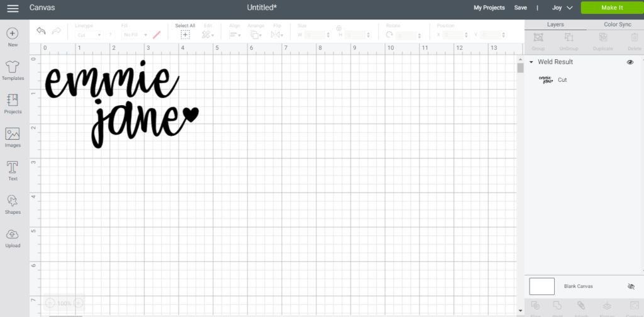Click the Undo arrow
This screenshot has width=644, height=317.
tap(41, 31)
